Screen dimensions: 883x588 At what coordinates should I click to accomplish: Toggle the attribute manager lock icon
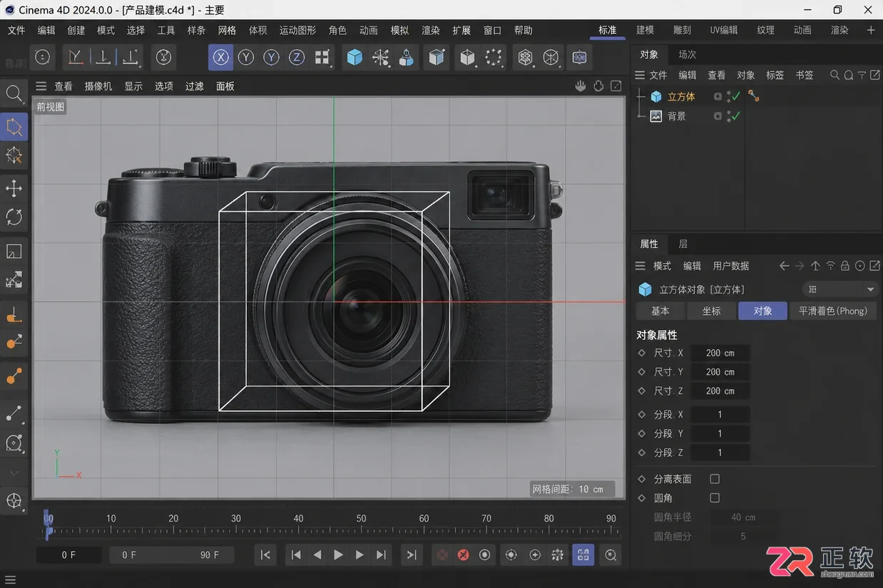(x=844, y=266)
